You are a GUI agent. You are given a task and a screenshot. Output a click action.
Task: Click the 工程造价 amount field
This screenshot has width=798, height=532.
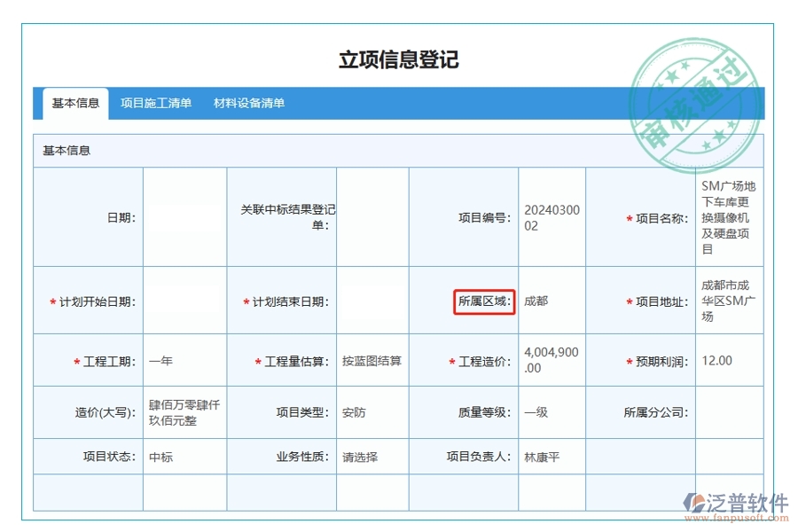551,359
